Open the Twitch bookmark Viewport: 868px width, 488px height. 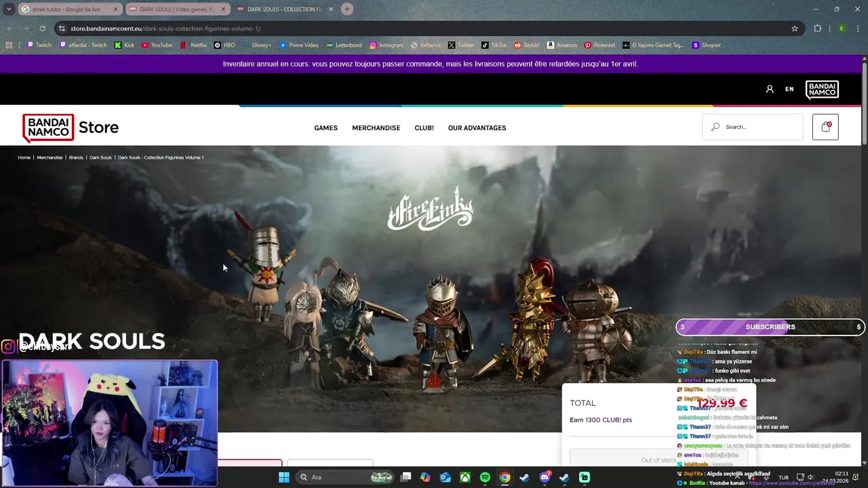[x=39, y=45]
